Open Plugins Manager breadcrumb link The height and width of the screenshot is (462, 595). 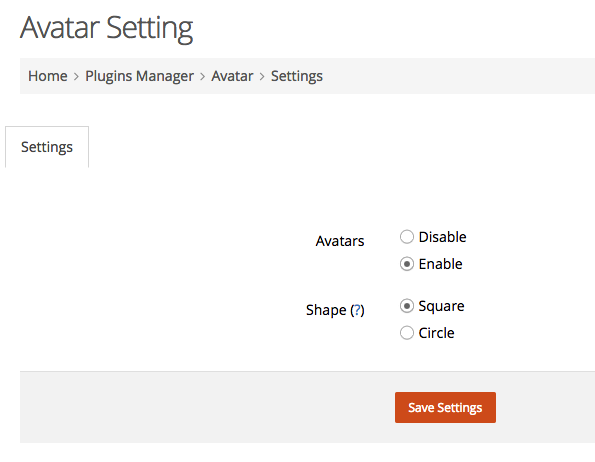tap(139, 76)
